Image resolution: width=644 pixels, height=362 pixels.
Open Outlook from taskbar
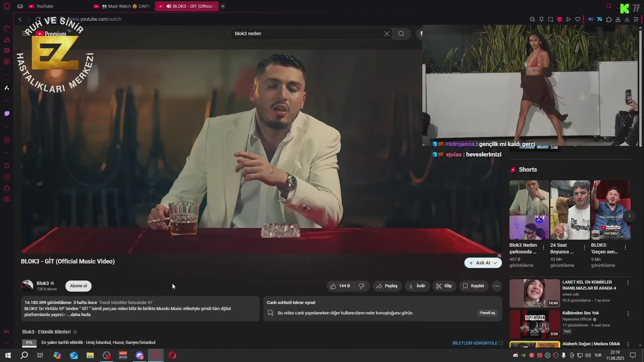[73, 355]
